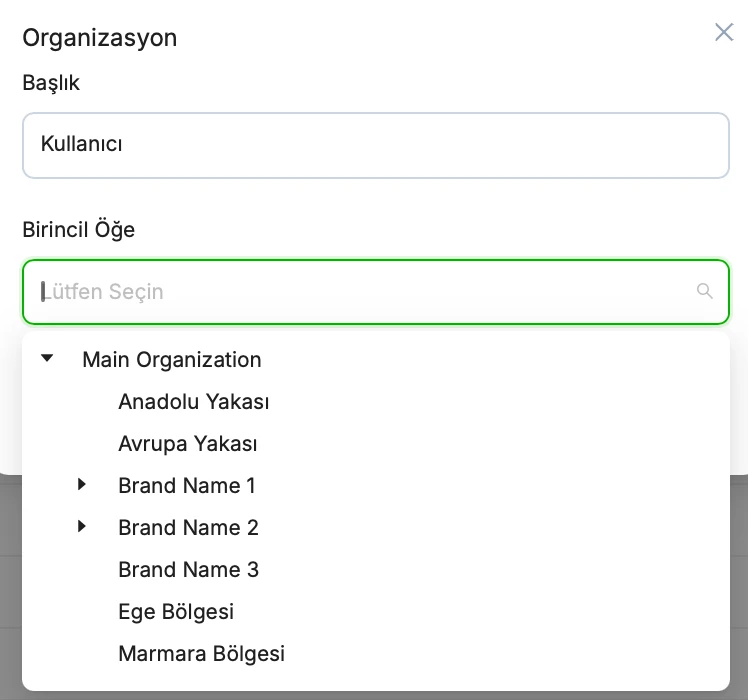Expand the Brand Name 1 node arrow
This screenshot has height=700, width=748.
pyautogui.click(x=82, y=484)
